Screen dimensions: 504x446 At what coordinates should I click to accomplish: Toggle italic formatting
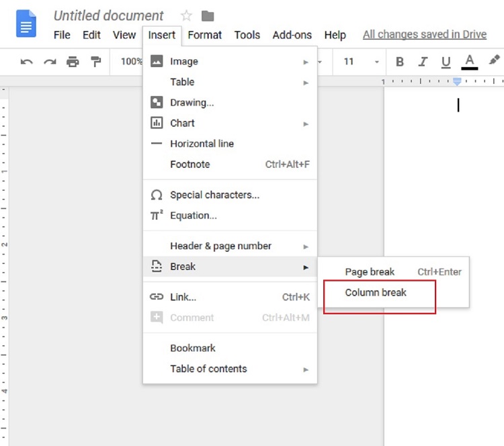[x=423, y=62]
